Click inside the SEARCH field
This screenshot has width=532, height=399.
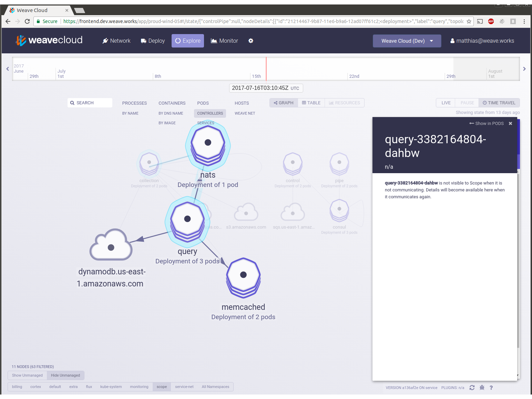pos(90,103)
